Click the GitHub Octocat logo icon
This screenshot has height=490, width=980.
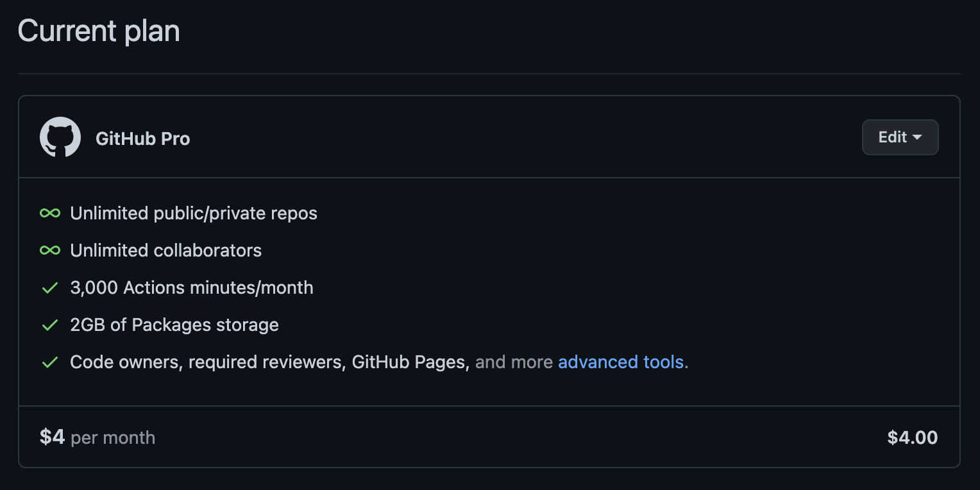click(60, 137)
